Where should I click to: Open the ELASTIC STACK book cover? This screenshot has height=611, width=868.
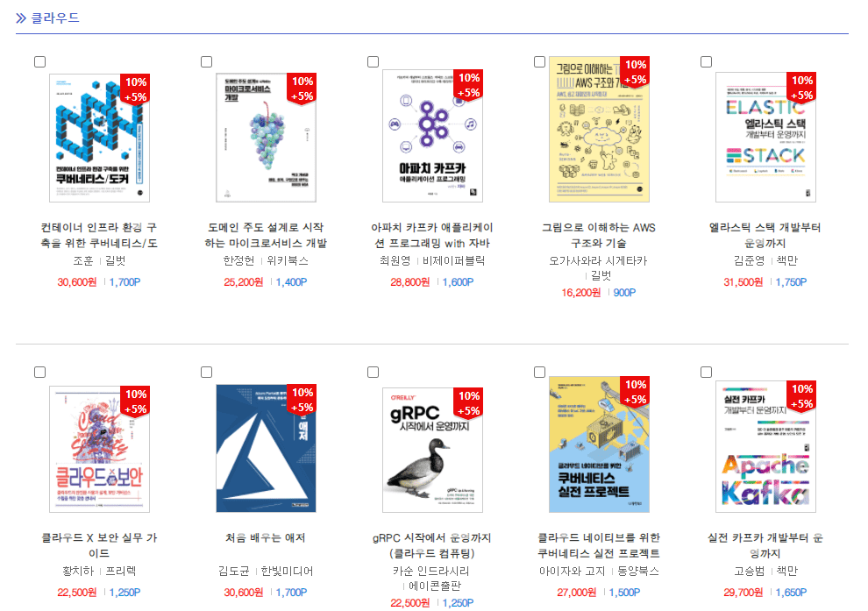pos(766,138)
